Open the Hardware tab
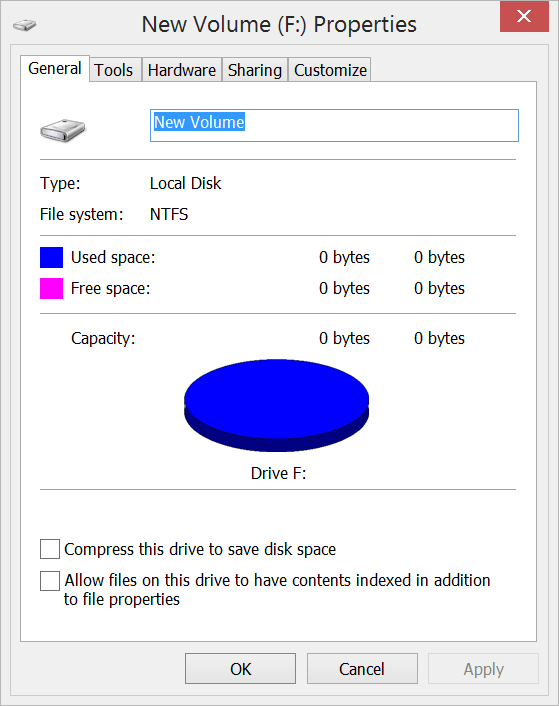The width and height of the screenshot is (559, 706). coord(182,70)
